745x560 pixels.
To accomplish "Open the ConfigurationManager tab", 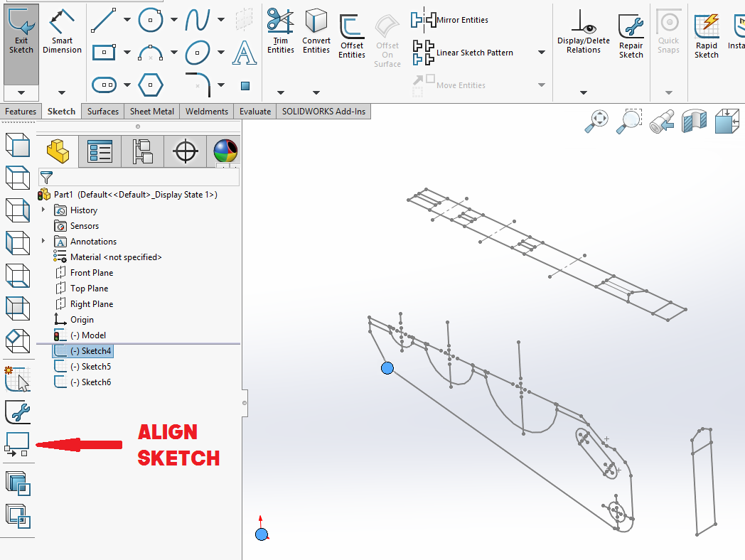I will (143, 151).
